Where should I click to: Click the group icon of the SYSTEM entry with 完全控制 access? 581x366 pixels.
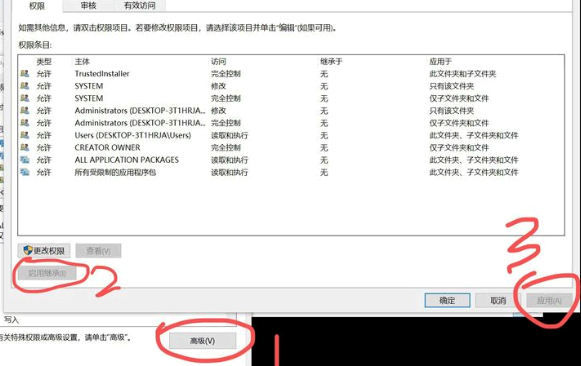coord(25,98)
